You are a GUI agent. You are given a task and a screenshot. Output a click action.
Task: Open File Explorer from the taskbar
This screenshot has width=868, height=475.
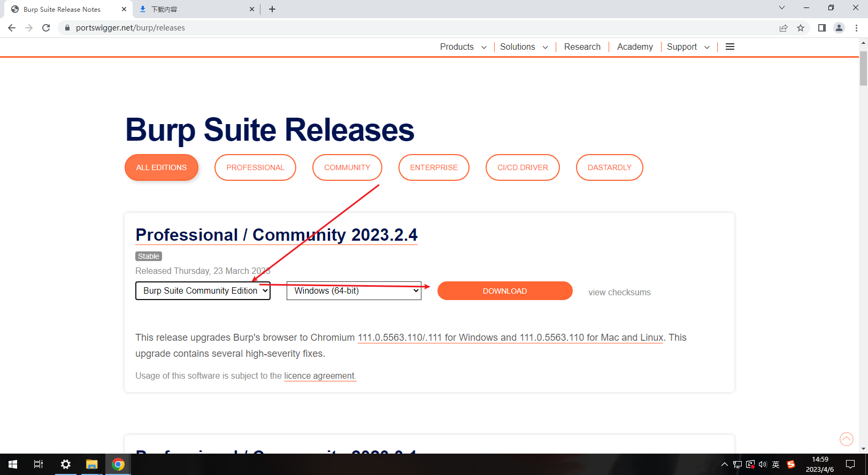pyautogui.click(x=92, y=464)
